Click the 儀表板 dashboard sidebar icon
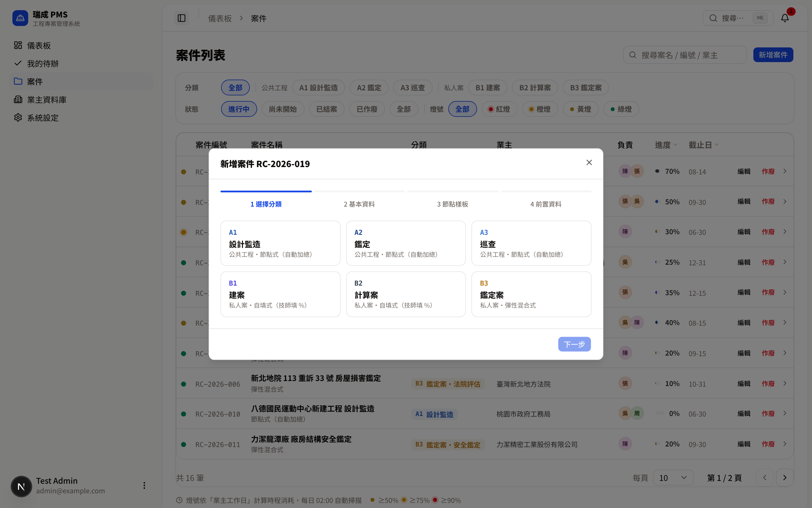 pos(18,45)
